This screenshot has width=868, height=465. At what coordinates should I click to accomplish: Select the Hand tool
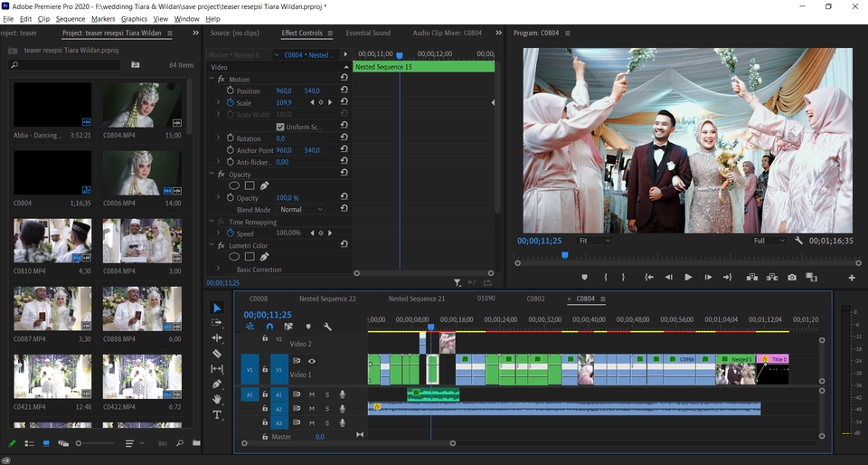(x=217, y=399)
